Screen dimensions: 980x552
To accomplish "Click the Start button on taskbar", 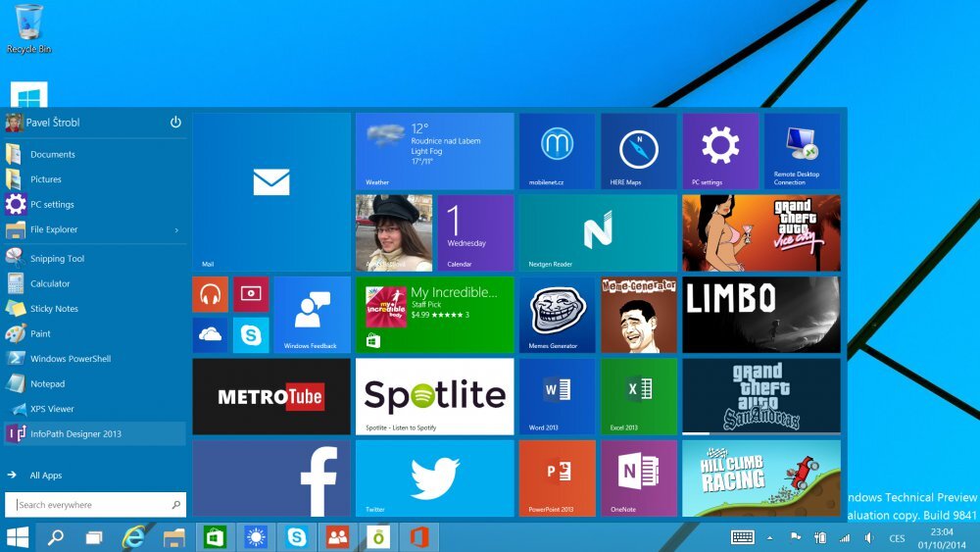I will [x=17, y=537].
